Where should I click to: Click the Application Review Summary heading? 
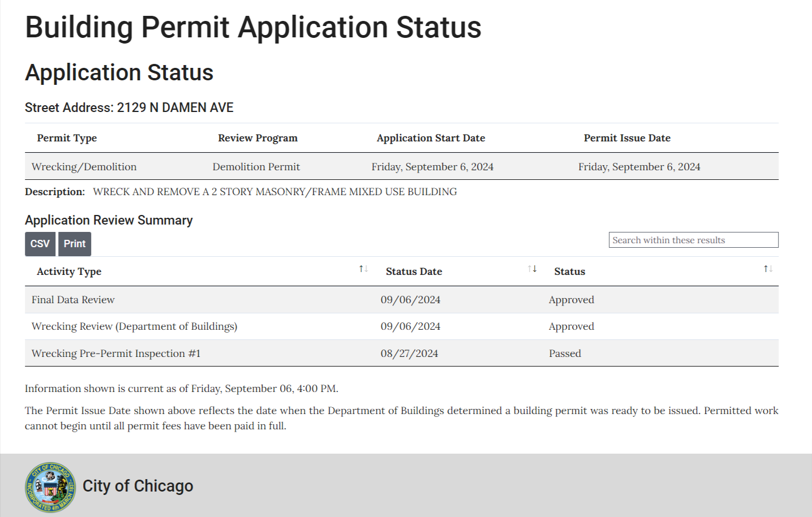(109, 220)
